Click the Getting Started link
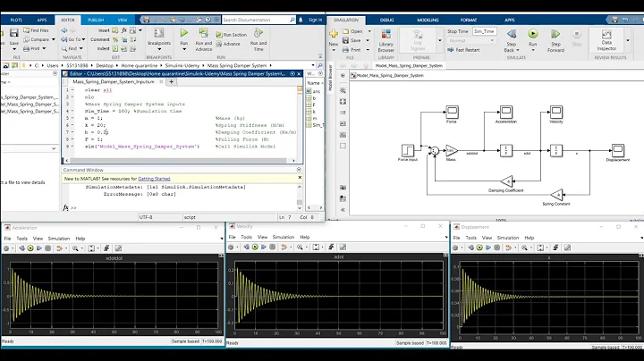 154,179
